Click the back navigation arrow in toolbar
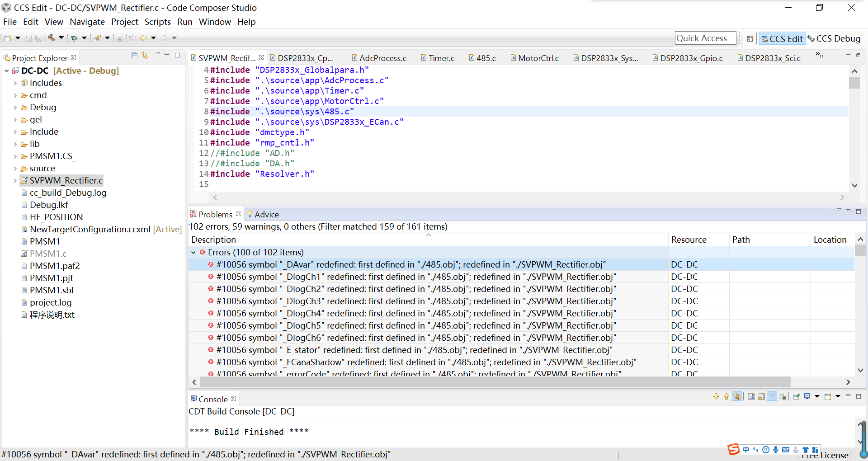The height and width of the screenshot is (461, 868). pyautogui.click(x=143, y=38)
